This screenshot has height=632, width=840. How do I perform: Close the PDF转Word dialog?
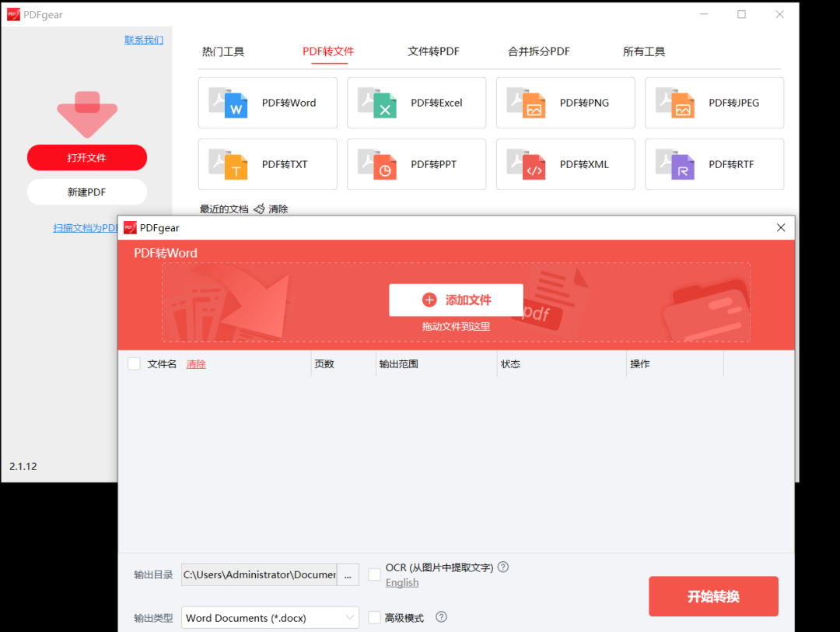tap(781, 228)
